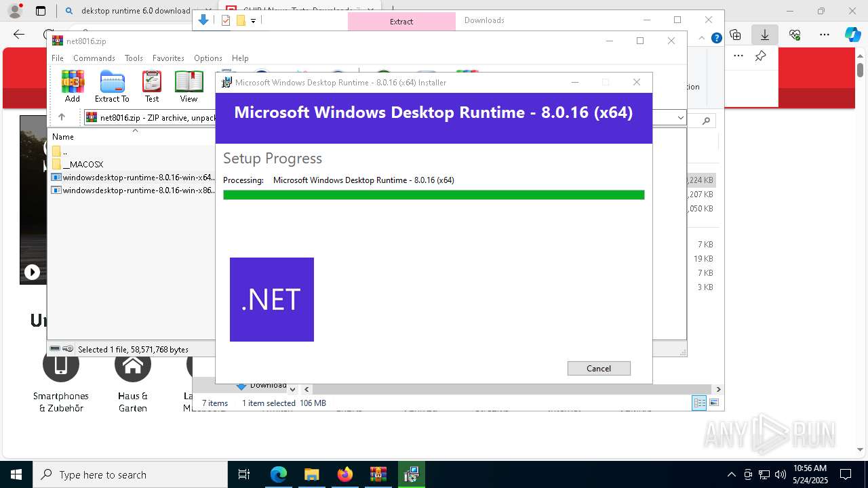Click the View icon in WinRAR toolbar

pos(189,87)
